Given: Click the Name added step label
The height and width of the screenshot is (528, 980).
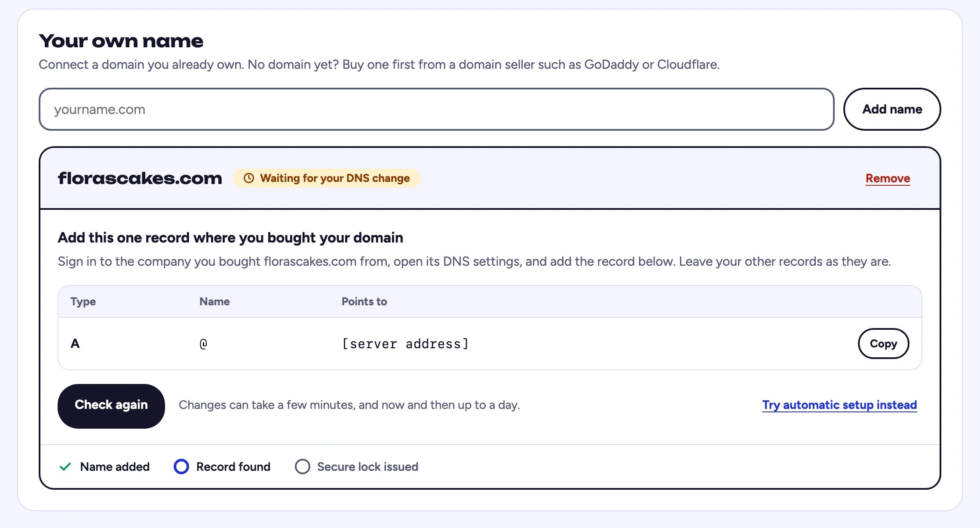Looking at the screenshot, I should [x=115, y=467].
